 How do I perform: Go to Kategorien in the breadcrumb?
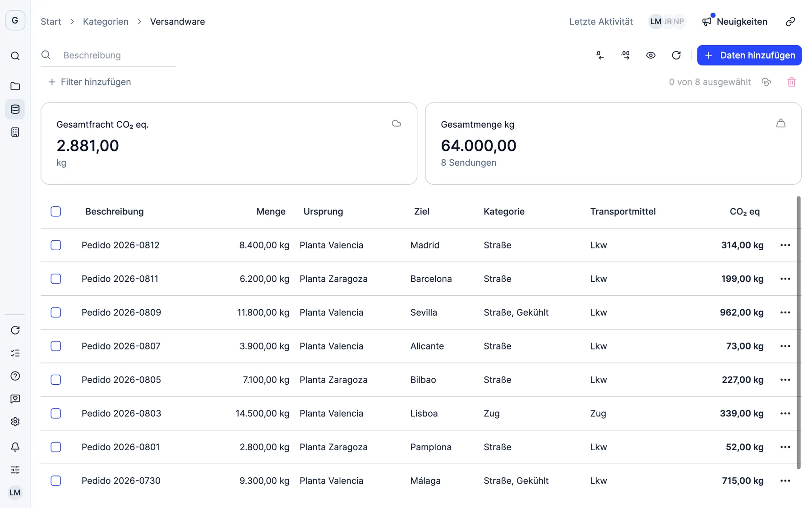[106, 22]
